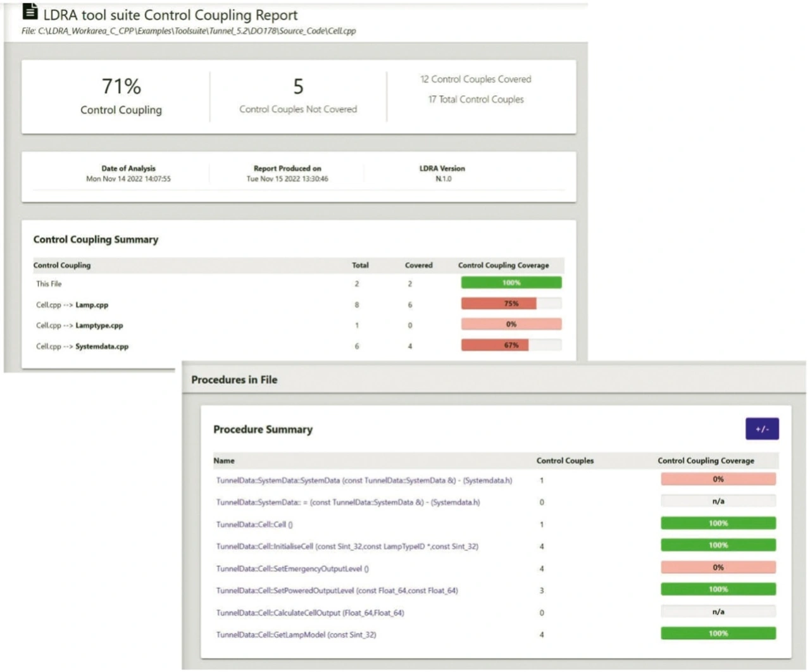Open the CalculateCellOutput procedure link
810x672 pixels.
[x=309, y=613]
